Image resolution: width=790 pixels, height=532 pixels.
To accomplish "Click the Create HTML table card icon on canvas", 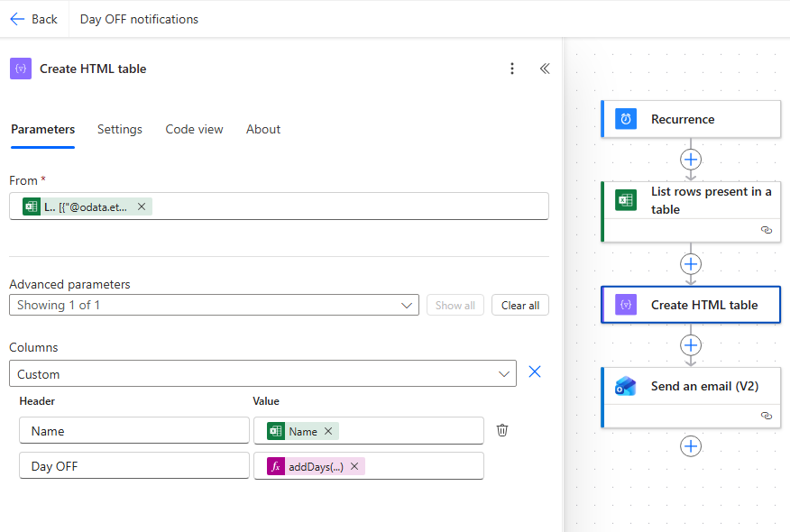I will tap(626, 305).
